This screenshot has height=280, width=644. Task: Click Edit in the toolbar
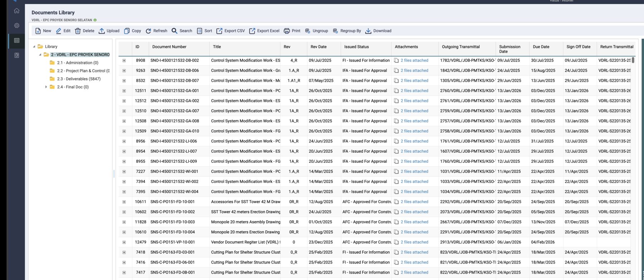point(63,31)
